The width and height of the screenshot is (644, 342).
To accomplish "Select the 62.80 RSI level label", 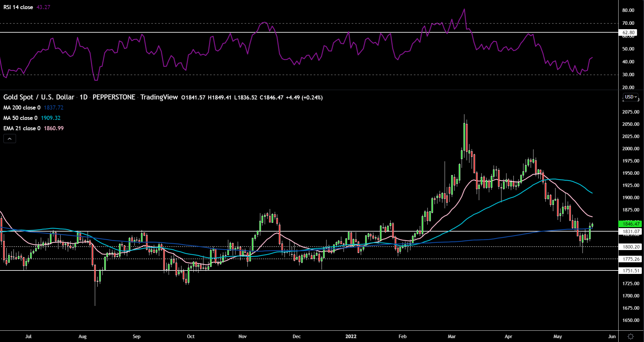I will pos(628,33).
